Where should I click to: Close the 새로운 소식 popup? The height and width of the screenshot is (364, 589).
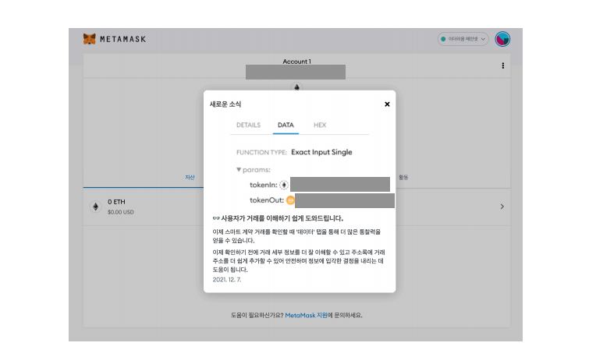coord(387,104)
